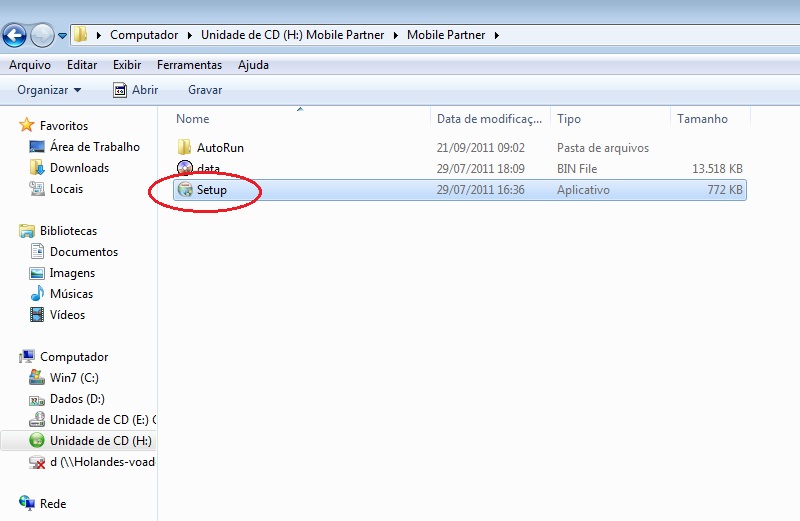Select d (\\Holandes-voad network drive label
The width and height of the screenshot is (800, 521).
(x=102, y=462)
